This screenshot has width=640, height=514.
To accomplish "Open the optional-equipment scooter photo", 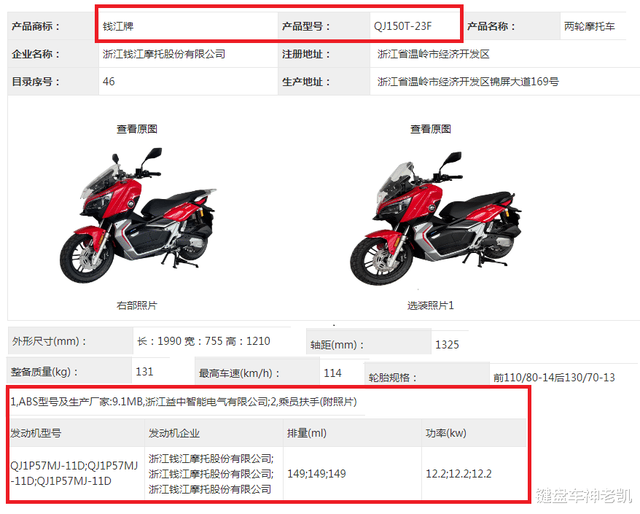I will [435, 218].
